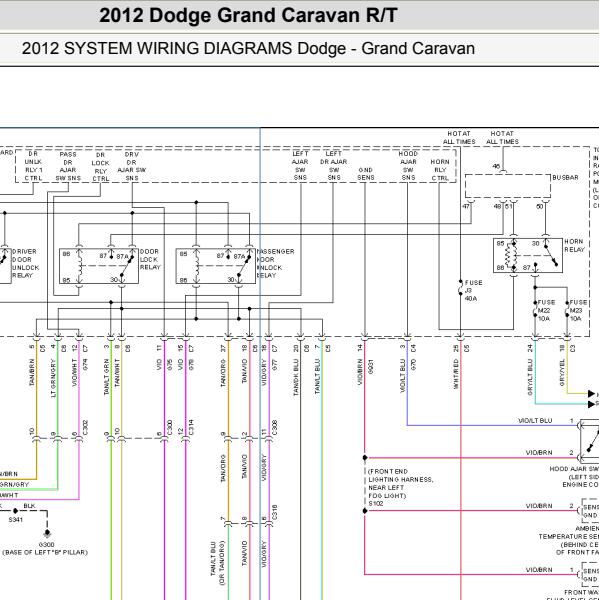Click the WHT/RED wire label

(x=456, y=374)
